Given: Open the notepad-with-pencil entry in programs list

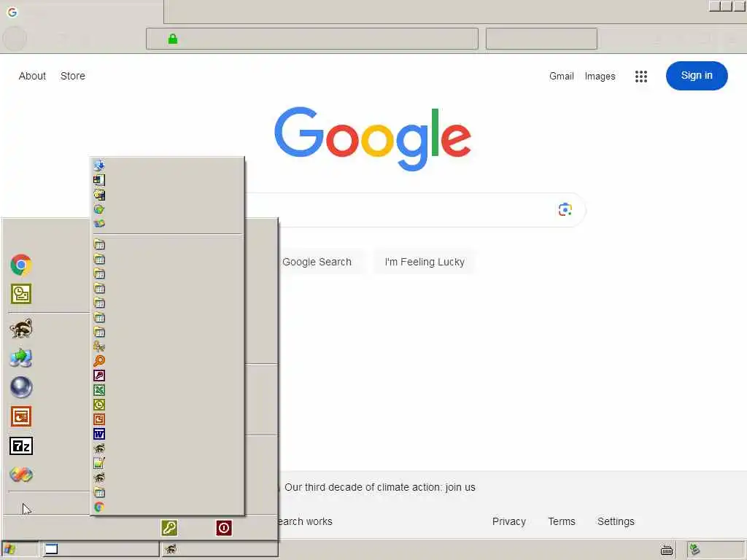Looking at the screenshot, I should point(99,463).
